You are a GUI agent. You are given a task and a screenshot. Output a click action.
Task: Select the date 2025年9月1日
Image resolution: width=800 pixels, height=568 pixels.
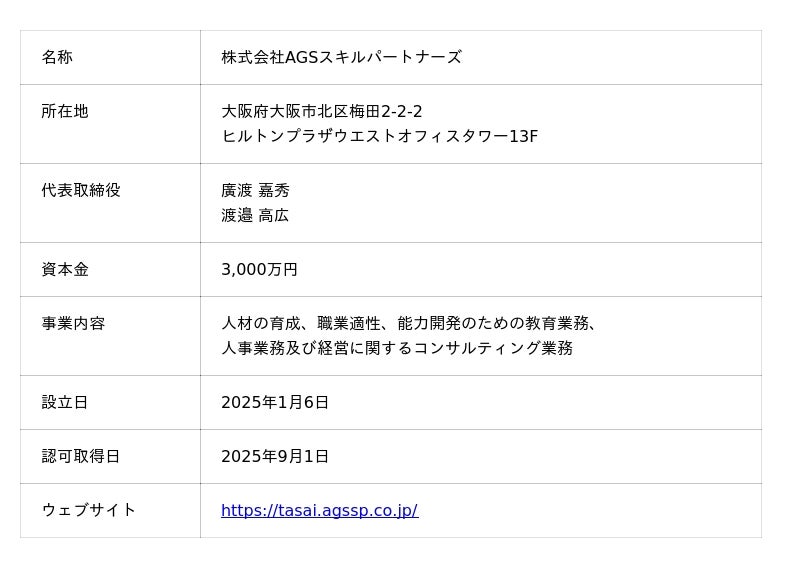click(x=275, y=456)
